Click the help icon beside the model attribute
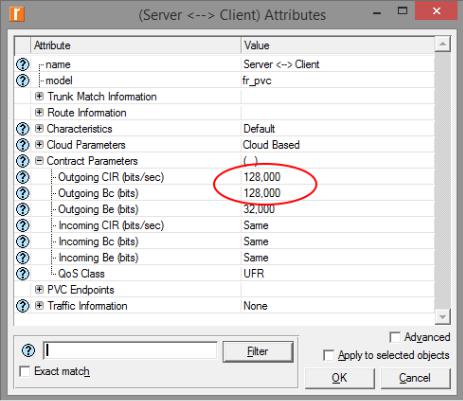Image resolution: width=463 pixels, height=401 pixels. tap(23, 80)
